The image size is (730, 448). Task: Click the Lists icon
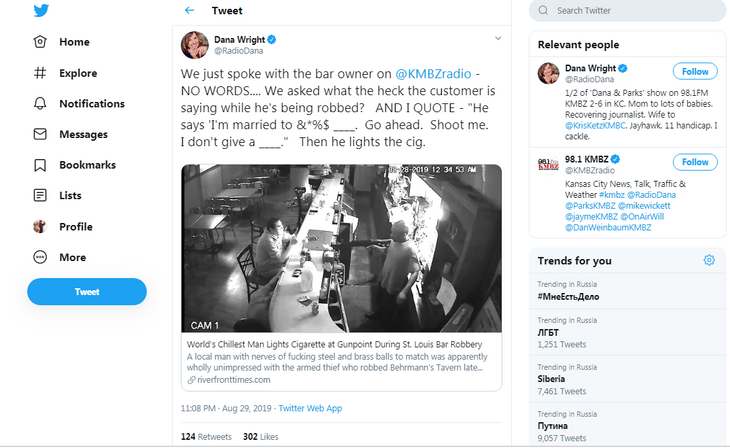(x=40, y=196)
